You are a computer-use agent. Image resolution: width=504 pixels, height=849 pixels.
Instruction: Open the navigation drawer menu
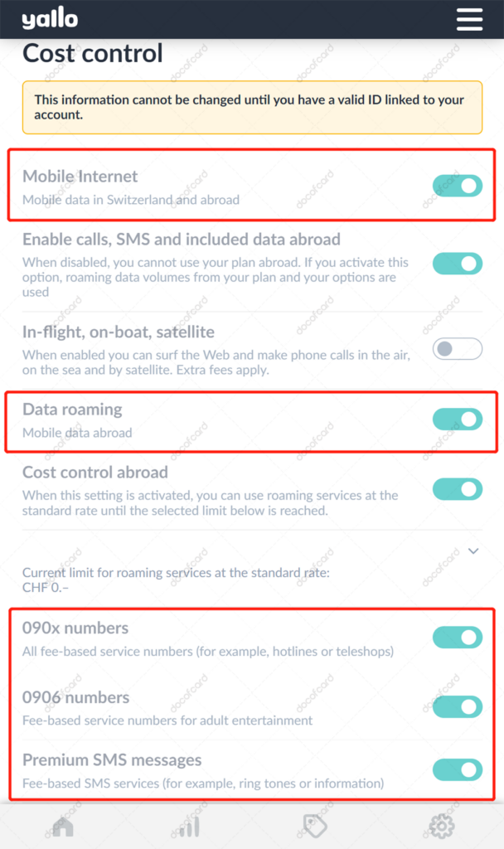[469, 19]
